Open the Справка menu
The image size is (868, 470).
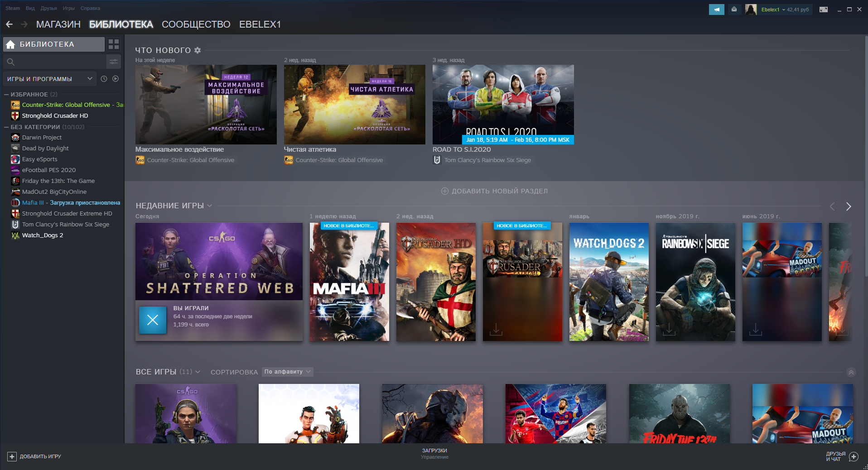click(90, 8)
